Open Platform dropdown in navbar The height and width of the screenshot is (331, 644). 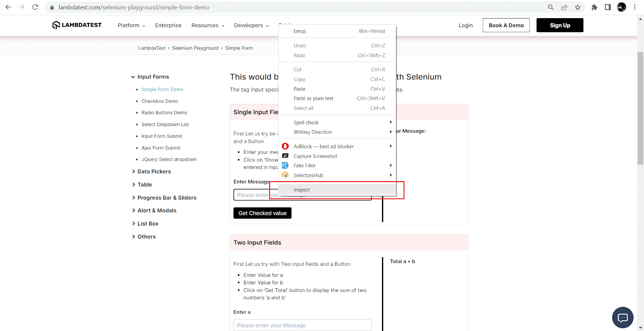(131, 25)
